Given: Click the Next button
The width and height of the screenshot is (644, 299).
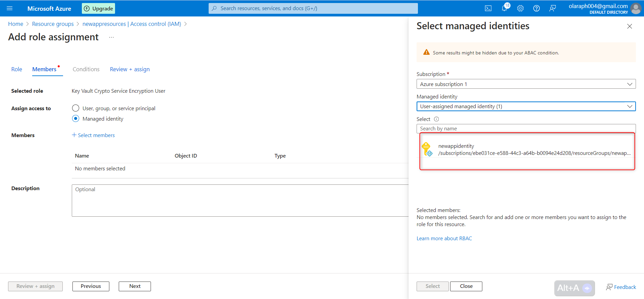Looking at the screenshot, I should [135, 286].
